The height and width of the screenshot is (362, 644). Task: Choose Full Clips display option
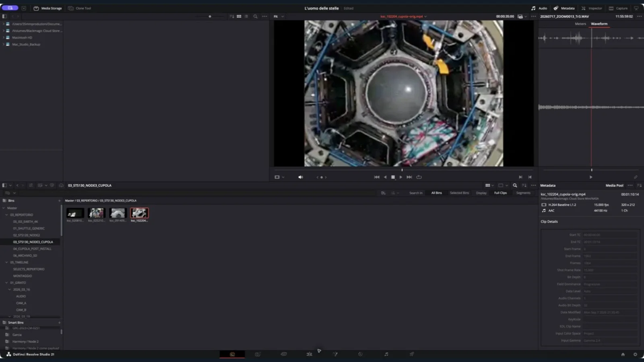pyautogui.click(x=500, y=193)
